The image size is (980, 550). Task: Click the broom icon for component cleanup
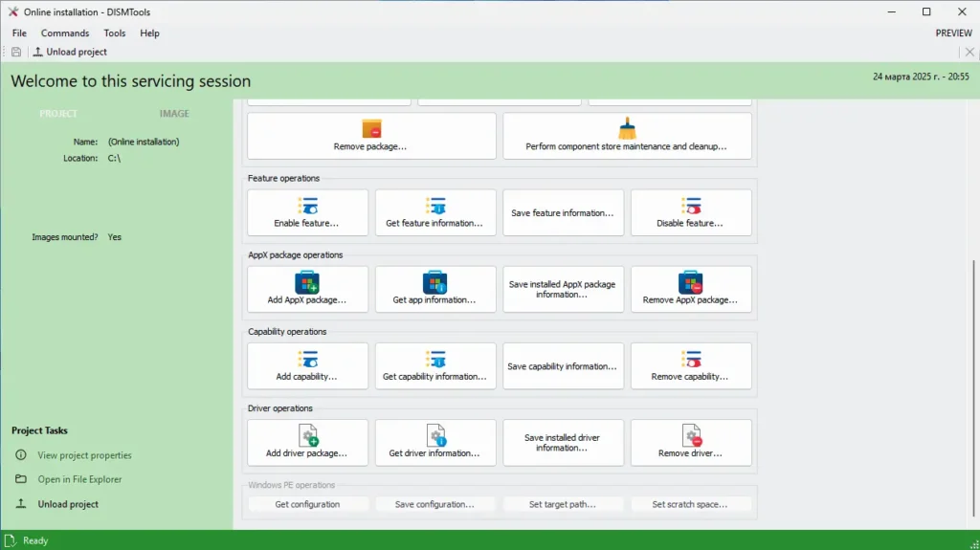(x=627, y=129)
